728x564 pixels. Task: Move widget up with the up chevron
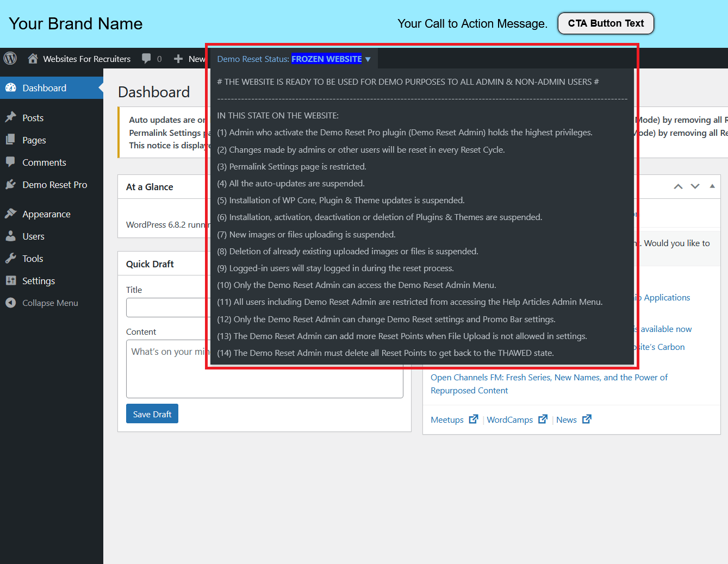point(678,186)
